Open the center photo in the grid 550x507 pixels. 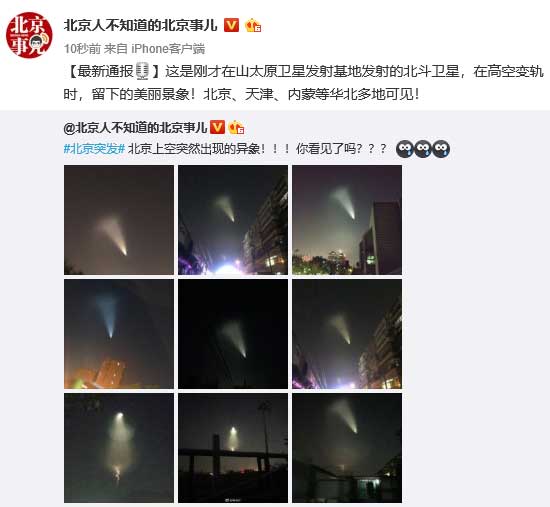pyautogui.click(x=233, y=334)
